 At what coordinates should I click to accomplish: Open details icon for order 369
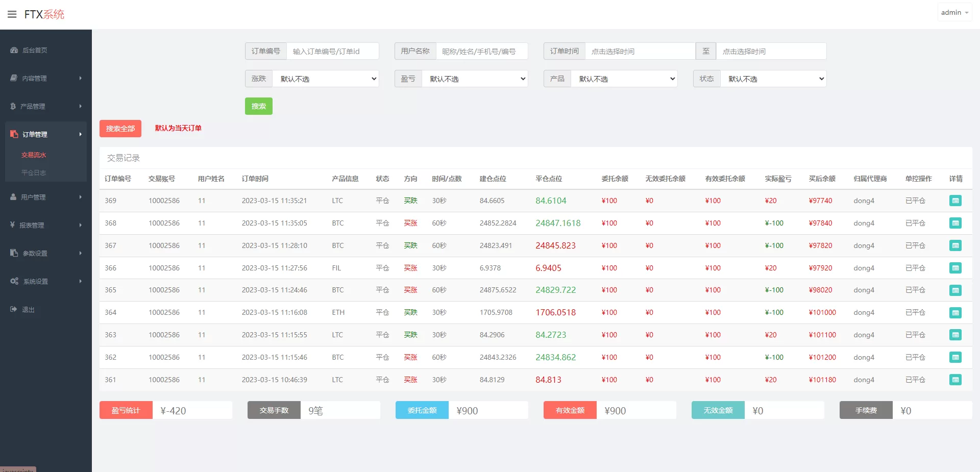955,201
